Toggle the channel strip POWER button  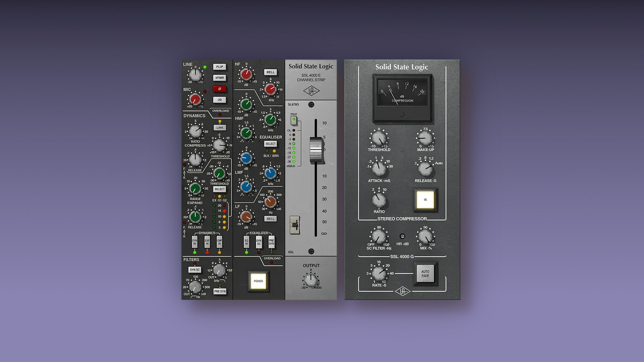point(258,281)
